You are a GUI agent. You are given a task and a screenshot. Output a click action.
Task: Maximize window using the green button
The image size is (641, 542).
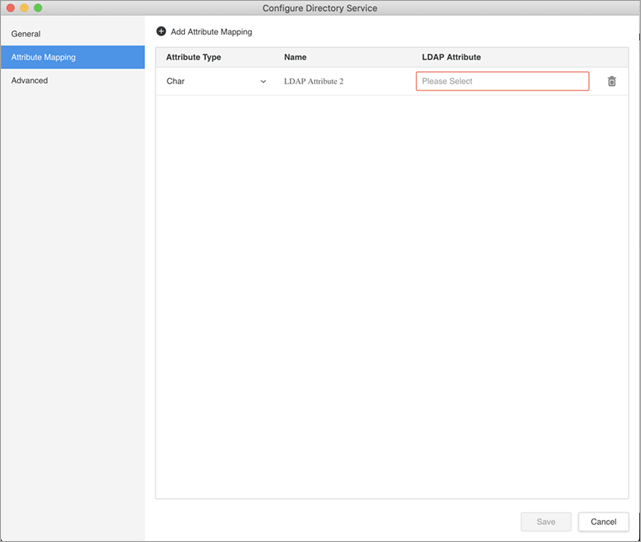coord(38,8)
